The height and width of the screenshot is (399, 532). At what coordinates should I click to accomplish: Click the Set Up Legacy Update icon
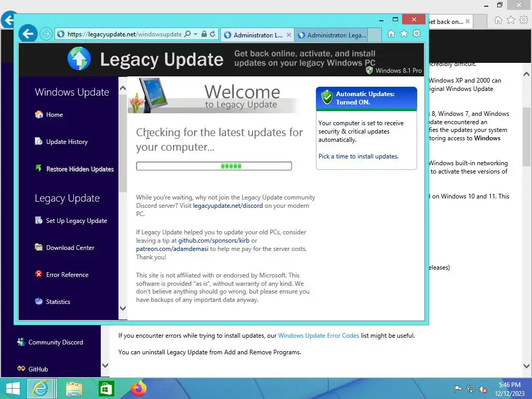pos(38,220)
